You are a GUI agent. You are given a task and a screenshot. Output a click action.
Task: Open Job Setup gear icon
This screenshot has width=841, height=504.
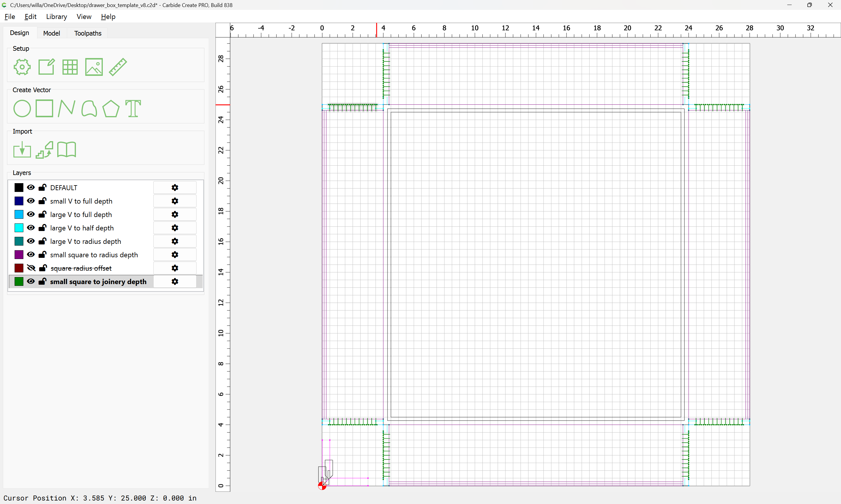point(22,67)
